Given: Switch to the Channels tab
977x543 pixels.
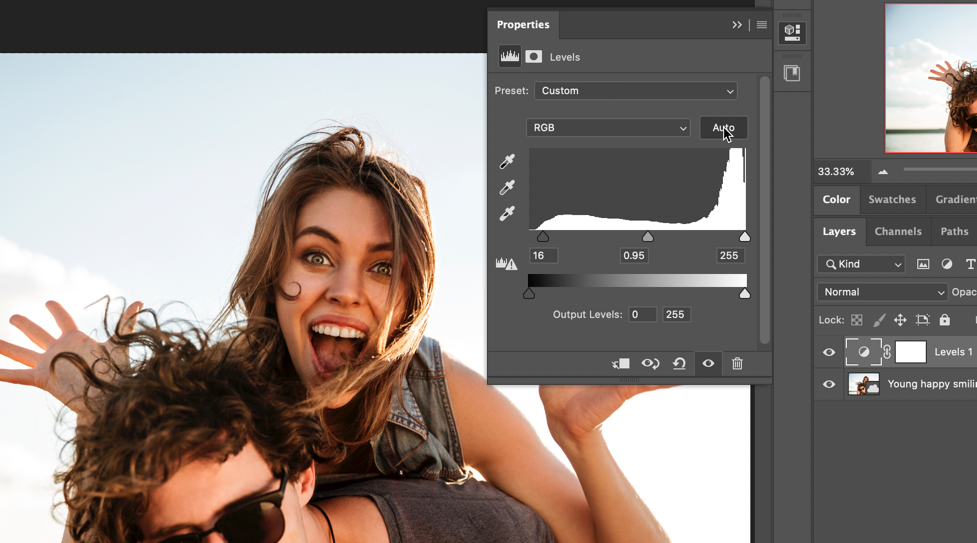Looking at the screenshot, I should tap(897, 231).
